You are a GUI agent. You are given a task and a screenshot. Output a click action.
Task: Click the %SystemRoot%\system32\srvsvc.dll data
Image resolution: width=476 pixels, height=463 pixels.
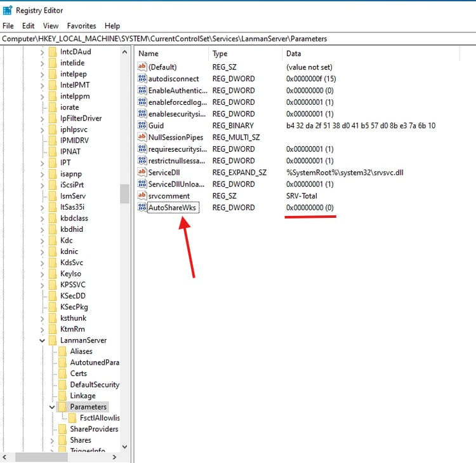[345, 173]
